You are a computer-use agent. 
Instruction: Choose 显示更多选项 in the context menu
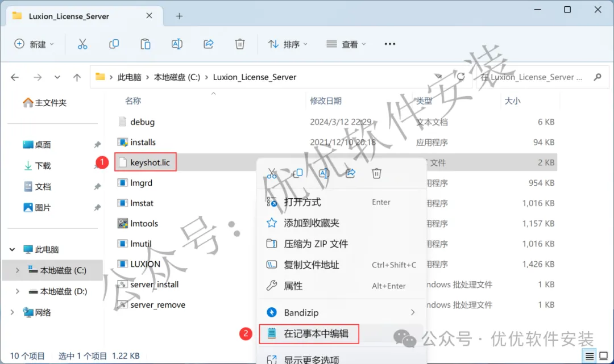pyautogui.click(x=342, y=359)
